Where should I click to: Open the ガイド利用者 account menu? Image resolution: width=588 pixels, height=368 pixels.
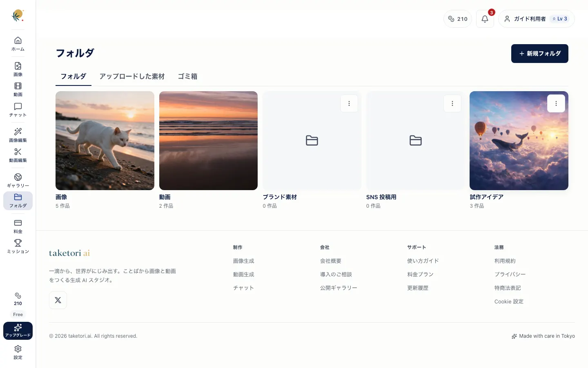point(537,19)
